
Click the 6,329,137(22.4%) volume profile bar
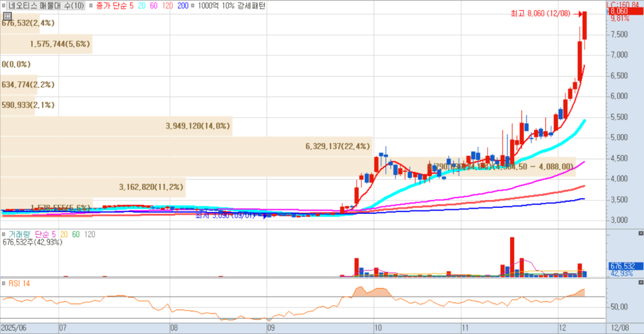tap(186, 146)
